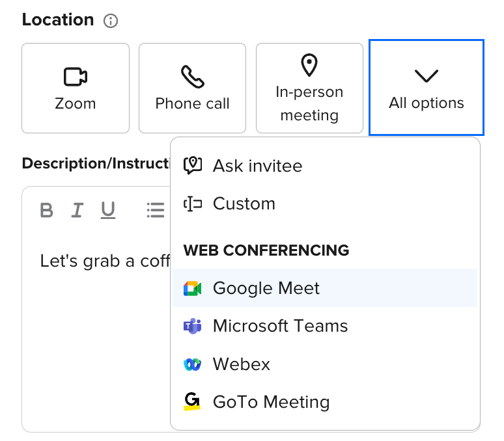Collapse the All options dropdown
This screenshot has height=441, width=504.
click(426, 88)
